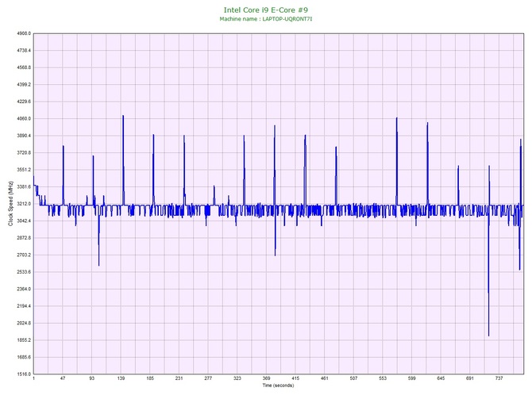Screen dimensions: 532x399
Task: Select the x-axis tick label '47'
Action: pos(63,378)
